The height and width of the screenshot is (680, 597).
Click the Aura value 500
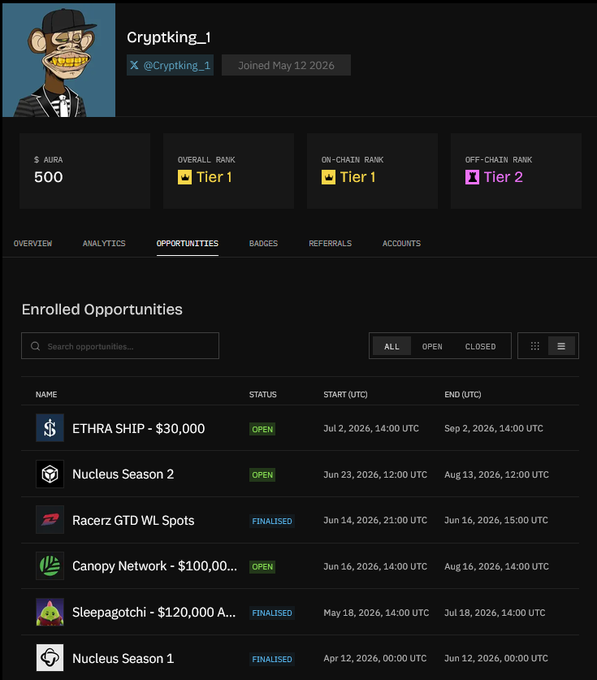point(49,177)
